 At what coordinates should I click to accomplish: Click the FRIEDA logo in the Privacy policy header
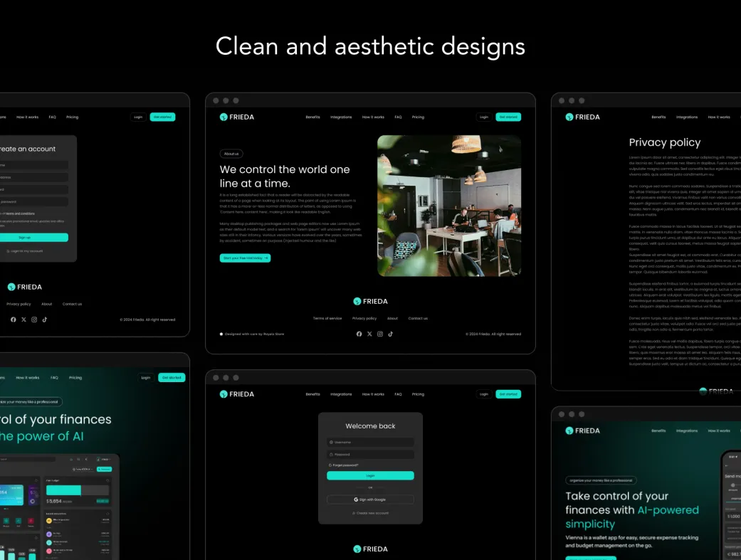pos(582,117)
